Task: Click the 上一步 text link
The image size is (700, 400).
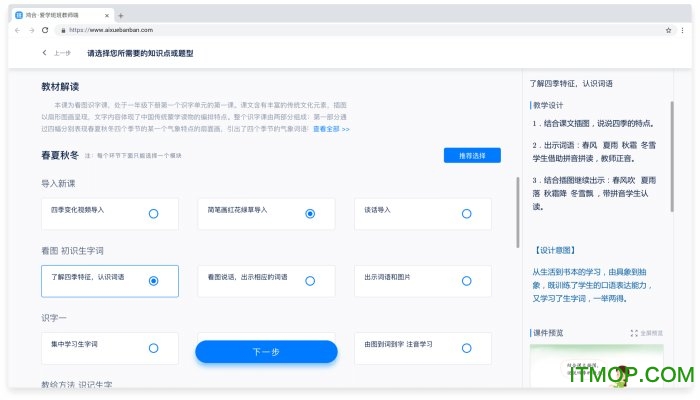Action: tap(62, 53)
